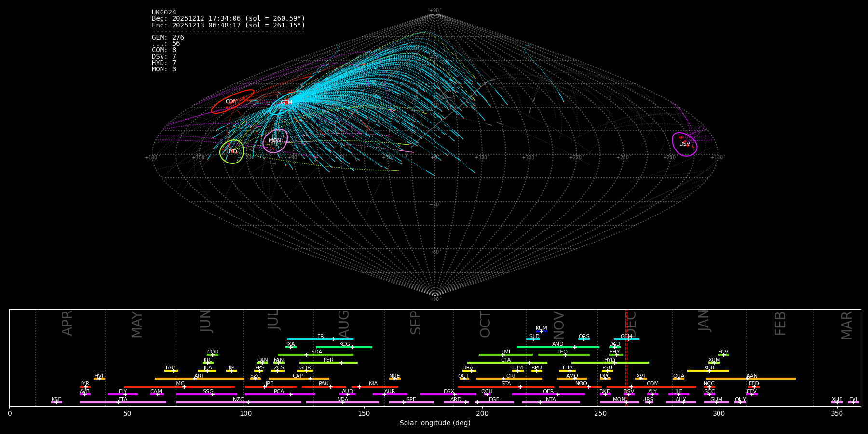The width and height of the screenshot is (868, 434).
Task: Click the 'GEM: 276' count in legend
Action: pos(168,38)
